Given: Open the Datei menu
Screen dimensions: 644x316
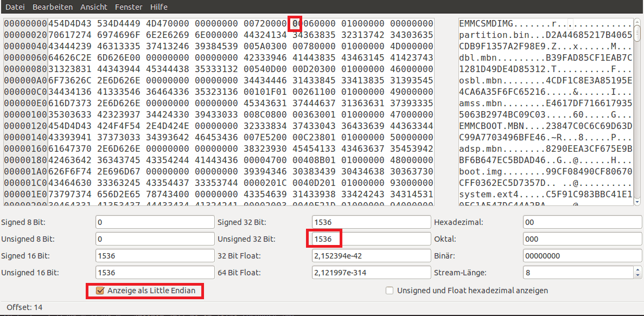Looking at the screenshot, I should coord(15,7).
